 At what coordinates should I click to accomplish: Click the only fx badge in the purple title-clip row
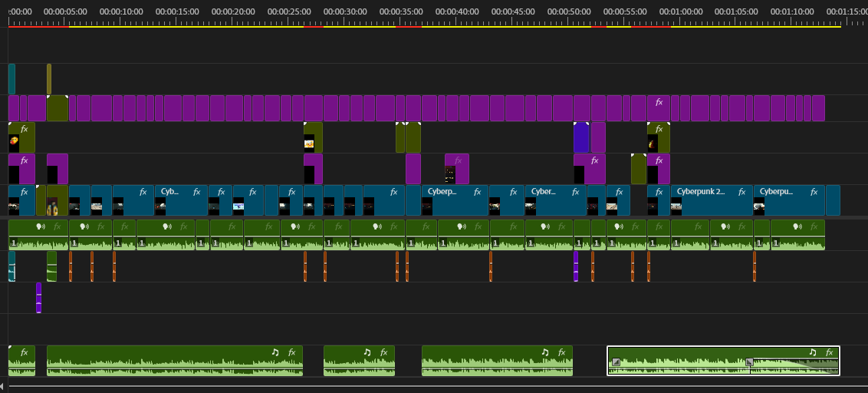click(x=659, y=102)
